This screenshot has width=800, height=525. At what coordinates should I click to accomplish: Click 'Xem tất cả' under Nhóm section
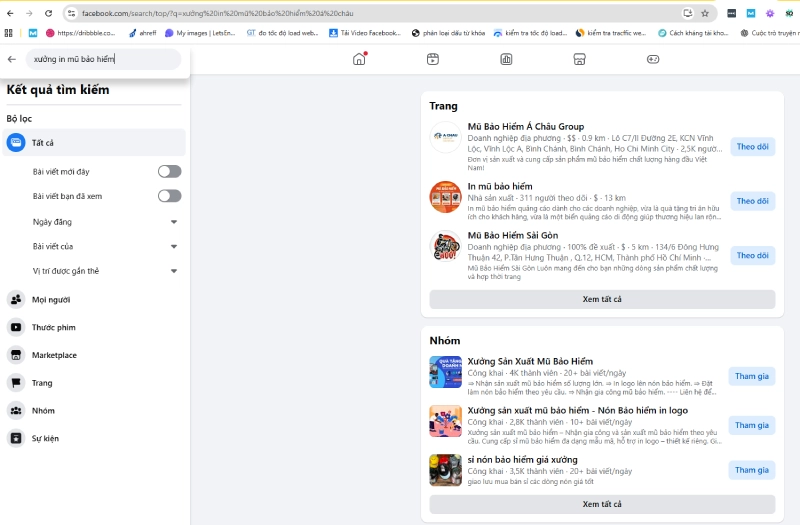click(x=602, y=504)
